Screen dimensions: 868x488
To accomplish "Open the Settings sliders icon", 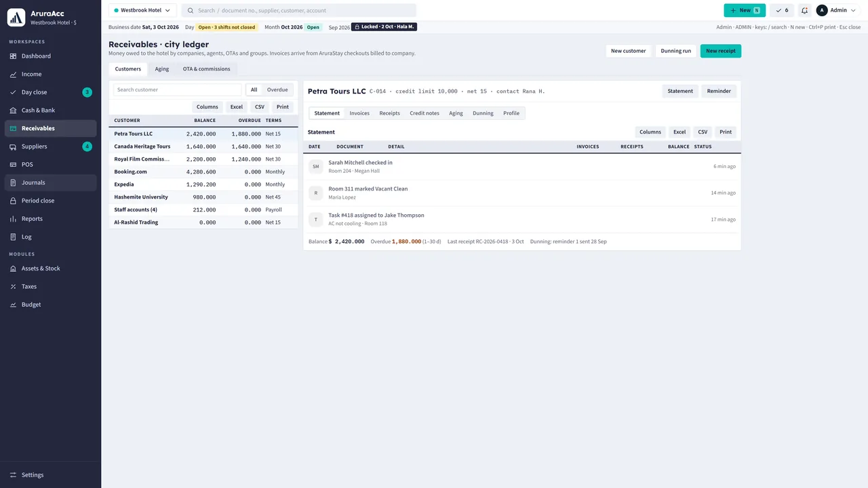I will click(x=14, y=475).
